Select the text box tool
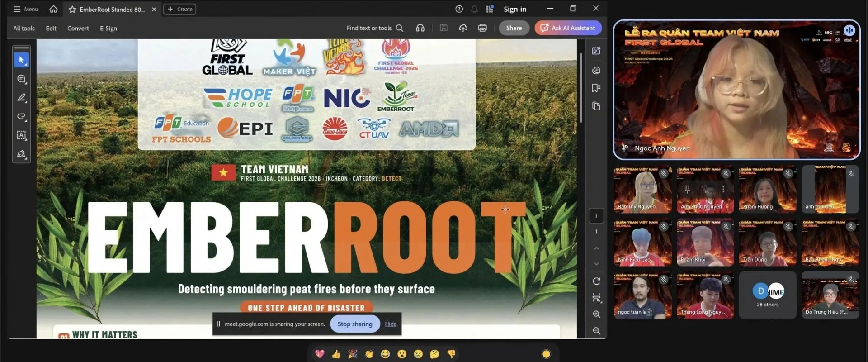 click(21, 135)
